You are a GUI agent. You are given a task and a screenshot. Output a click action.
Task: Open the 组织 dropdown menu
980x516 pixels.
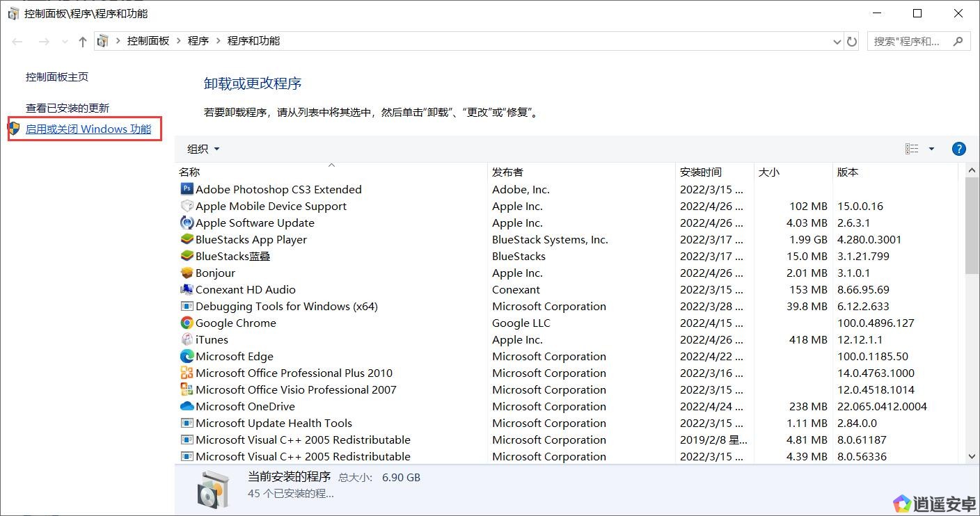[x=203, y=149]
